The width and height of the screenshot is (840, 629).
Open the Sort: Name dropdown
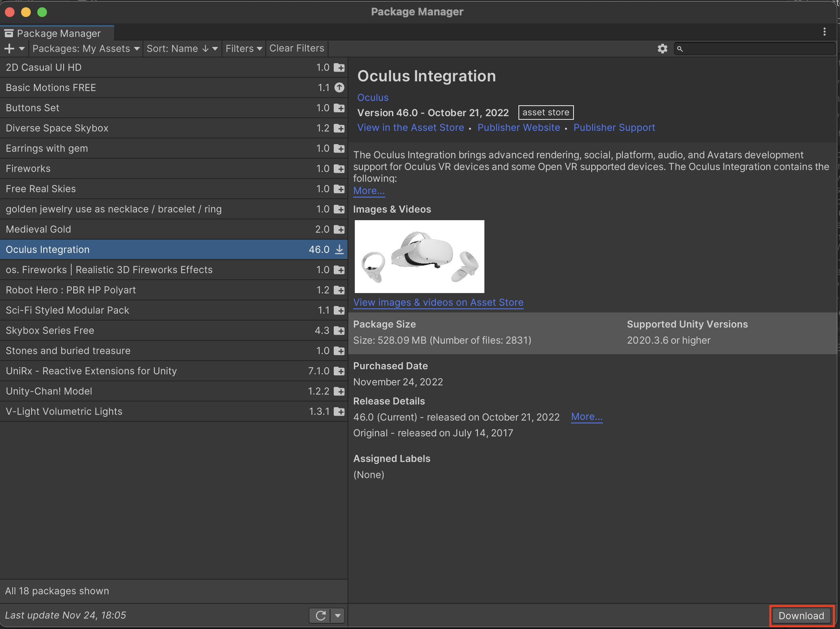[182, 49]
